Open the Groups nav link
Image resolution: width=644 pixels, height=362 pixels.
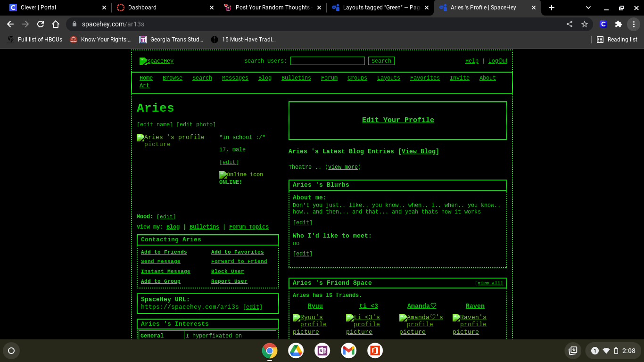tap(357, 78)
